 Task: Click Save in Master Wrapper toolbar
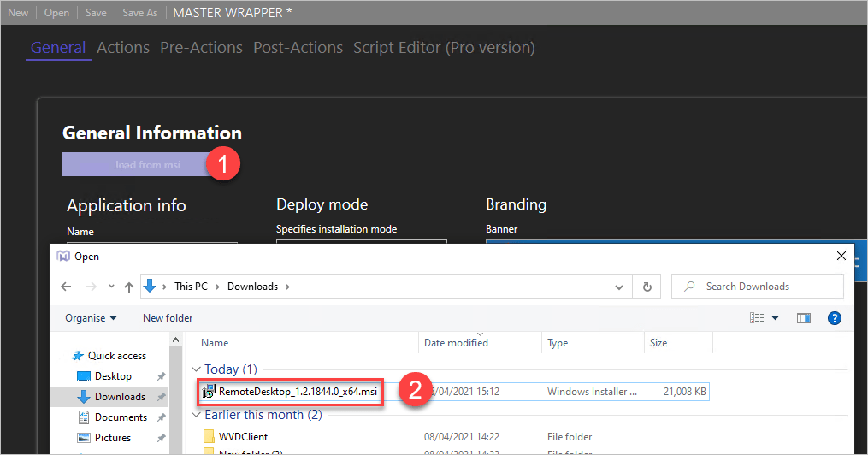click(x=96, y=12)
